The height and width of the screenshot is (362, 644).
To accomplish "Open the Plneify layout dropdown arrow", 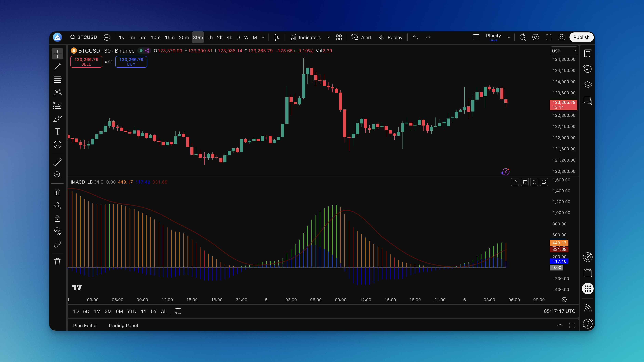I will pos(509,37).
